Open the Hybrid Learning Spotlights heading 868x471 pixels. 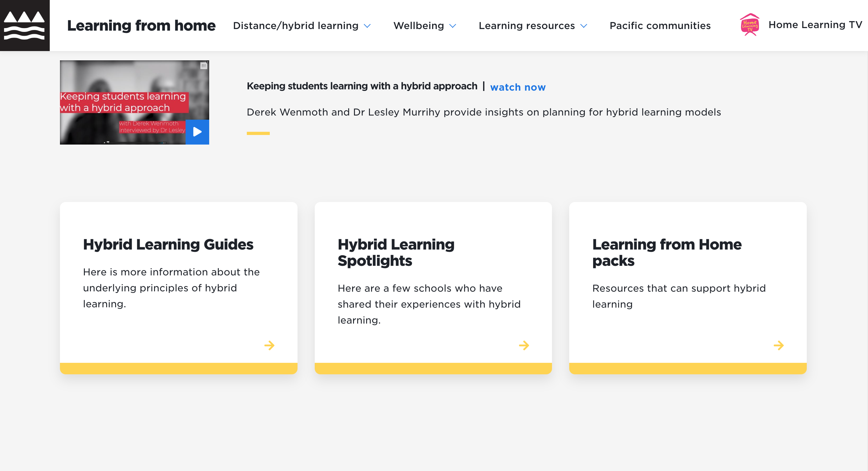pos(396,252)
